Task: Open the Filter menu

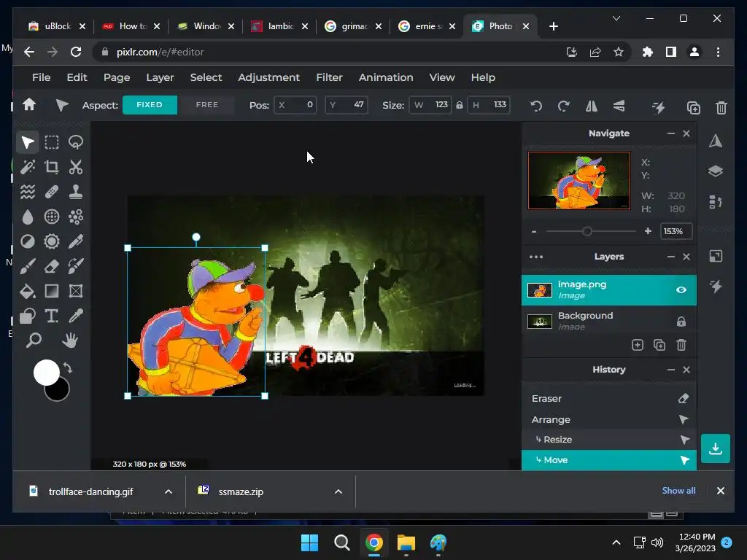Action: click(329, 77)
